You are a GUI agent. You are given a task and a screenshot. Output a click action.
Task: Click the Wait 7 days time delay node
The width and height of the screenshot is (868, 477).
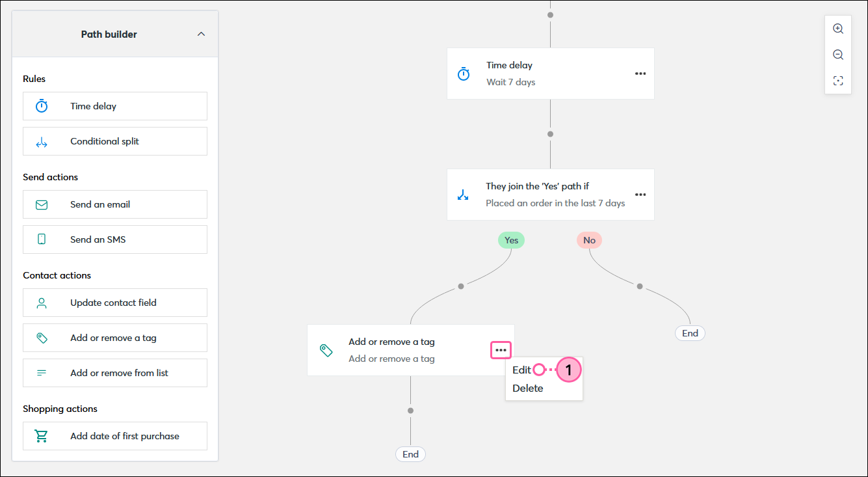click(x=550, y=74)
